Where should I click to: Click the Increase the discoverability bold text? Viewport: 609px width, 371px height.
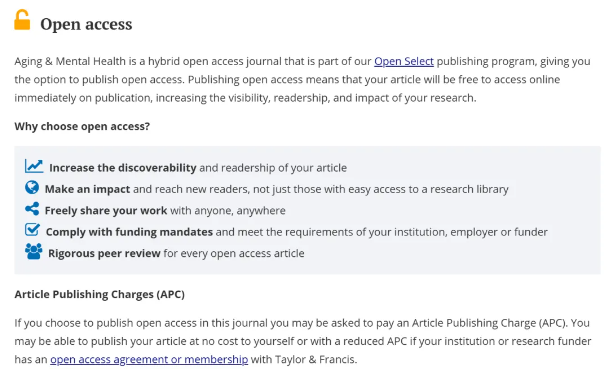123,168
